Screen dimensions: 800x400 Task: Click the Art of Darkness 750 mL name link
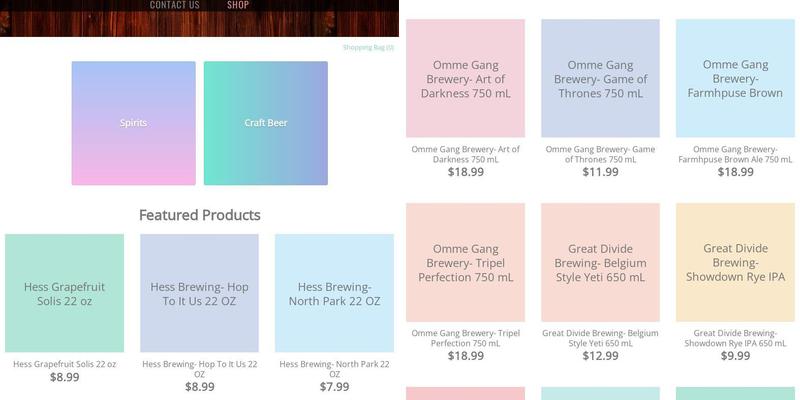pos(465,154)
